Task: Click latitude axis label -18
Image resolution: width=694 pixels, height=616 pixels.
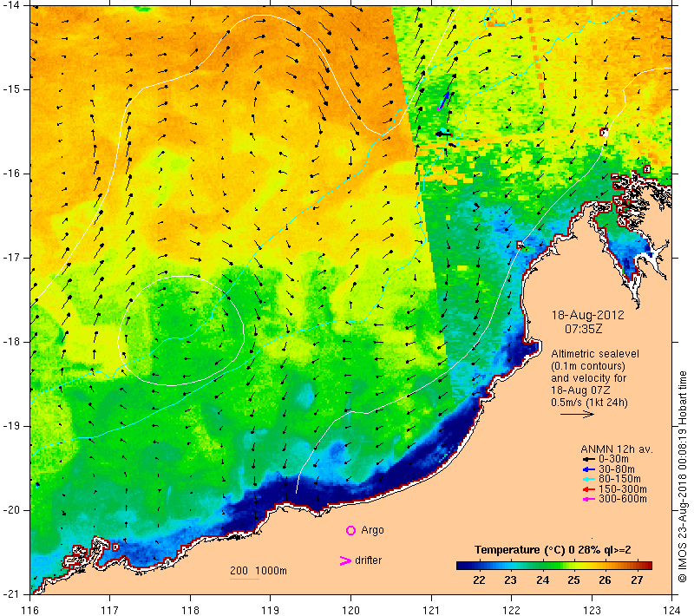Action: click(x=10, y=342)
